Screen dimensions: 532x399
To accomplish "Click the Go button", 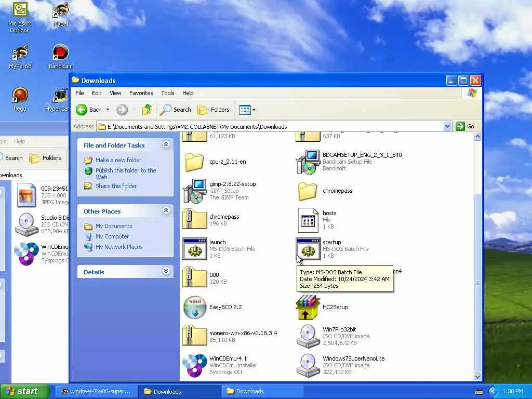I will [x=465, y=126].
